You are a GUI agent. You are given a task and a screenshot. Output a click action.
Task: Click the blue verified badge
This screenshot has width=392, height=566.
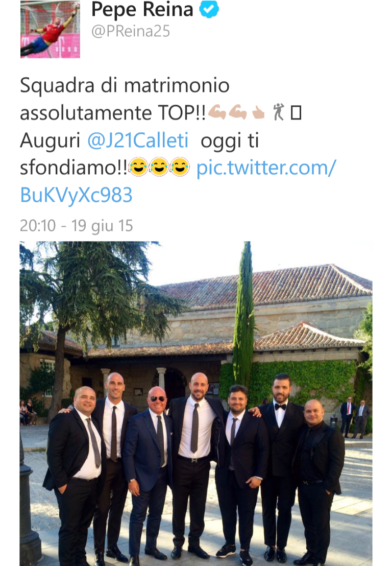209,9
